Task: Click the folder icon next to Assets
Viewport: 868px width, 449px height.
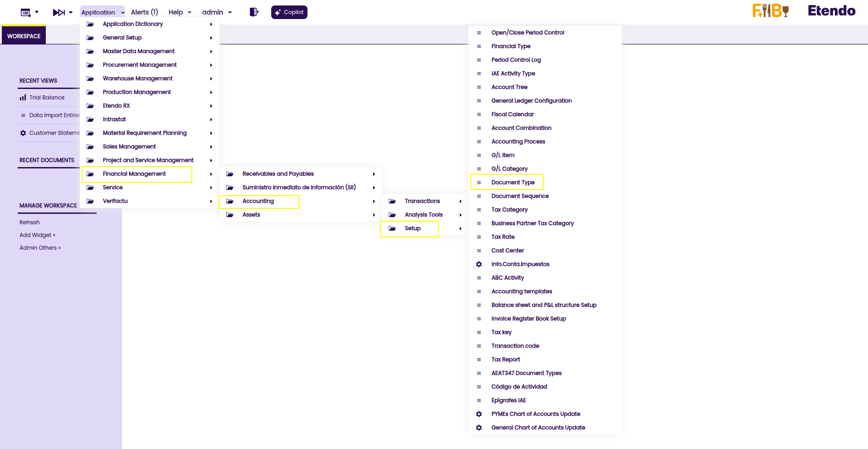Action: pos(230,215)
